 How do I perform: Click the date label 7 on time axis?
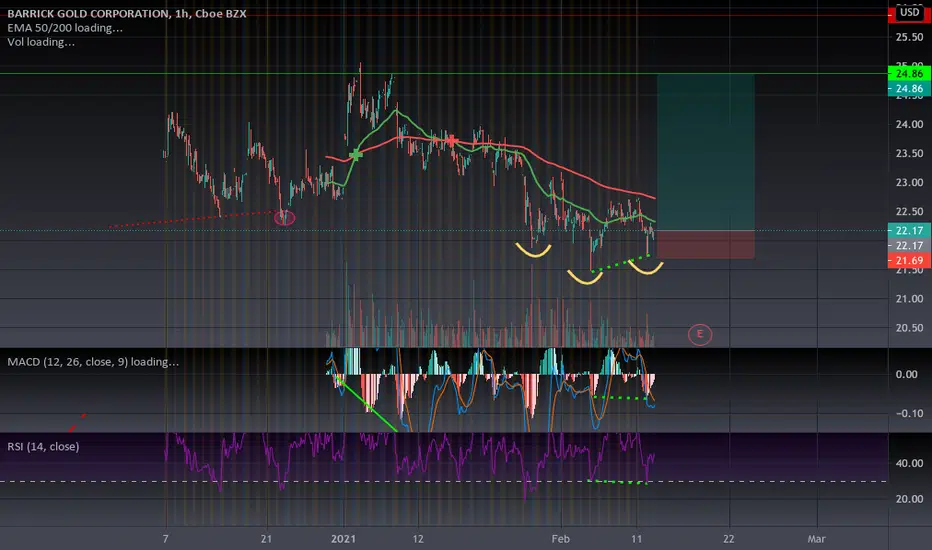click(165, 539)
